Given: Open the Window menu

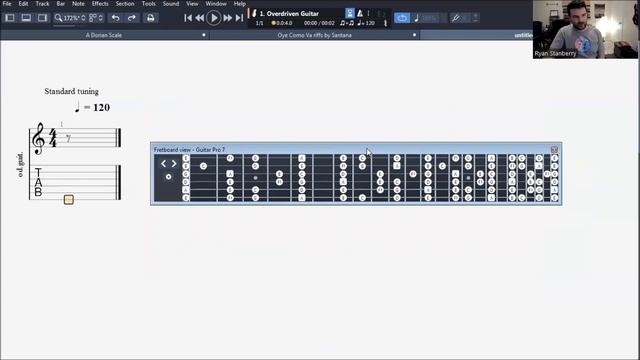Looking at the screenshot, I should pyautogui.click(x=216, y=4).
